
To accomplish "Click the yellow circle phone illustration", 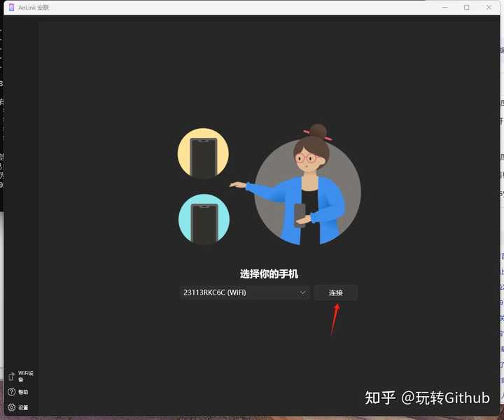I will (203, 153).
